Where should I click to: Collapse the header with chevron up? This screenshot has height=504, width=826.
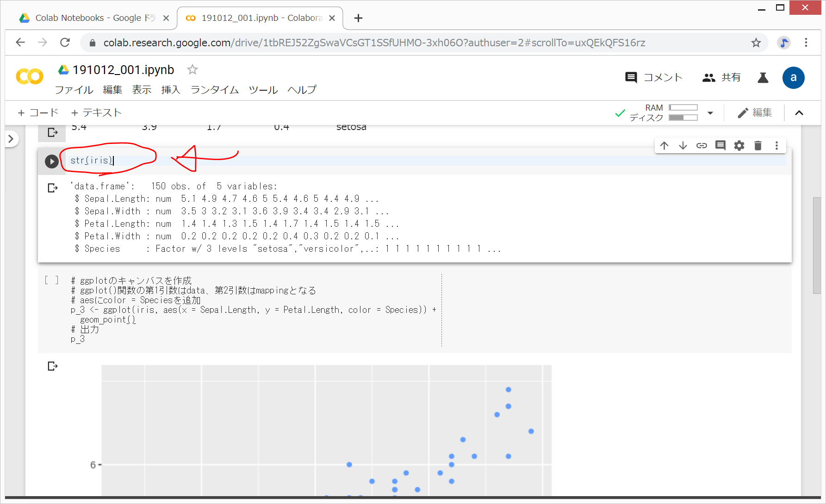[x=799, y=113]
